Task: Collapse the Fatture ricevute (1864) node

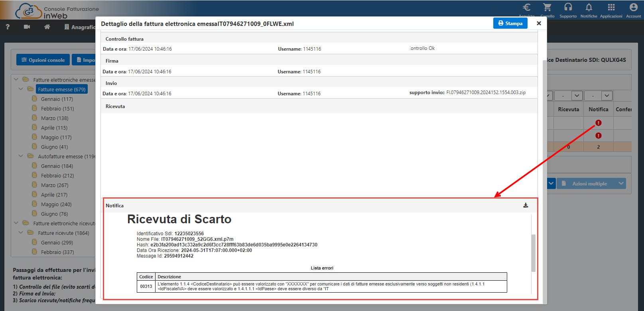Action: click(21, 232)
